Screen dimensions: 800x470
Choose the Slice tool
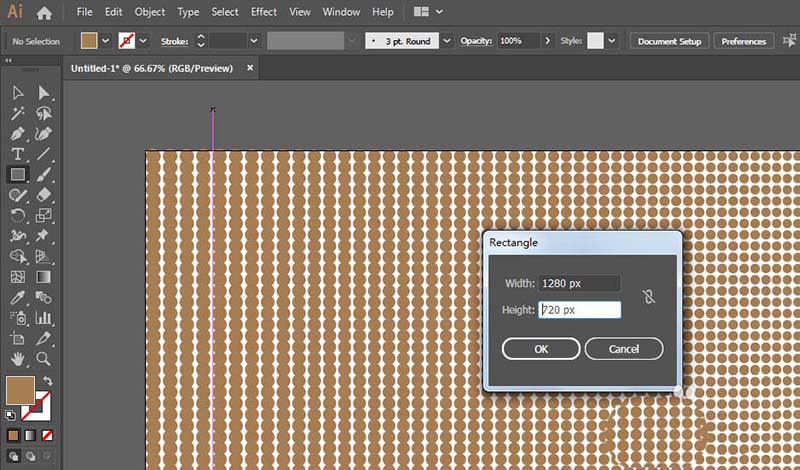43,338
